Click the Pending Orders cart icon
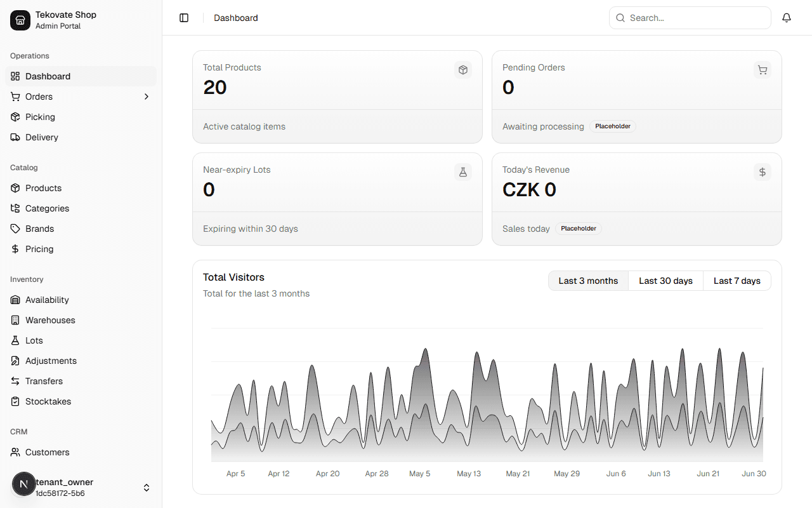 [763, 70]
